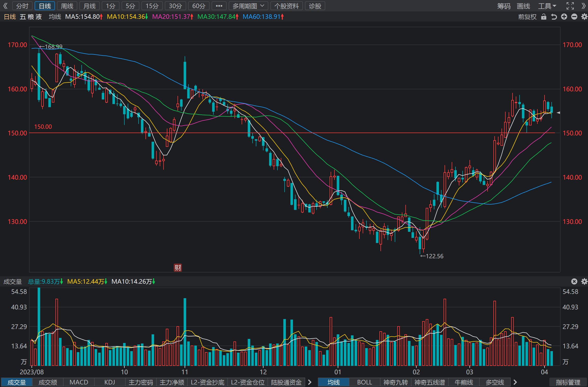The image size is (588, 387).
Task: Click the 五粮液 stock name
Action: pos(31,17)
